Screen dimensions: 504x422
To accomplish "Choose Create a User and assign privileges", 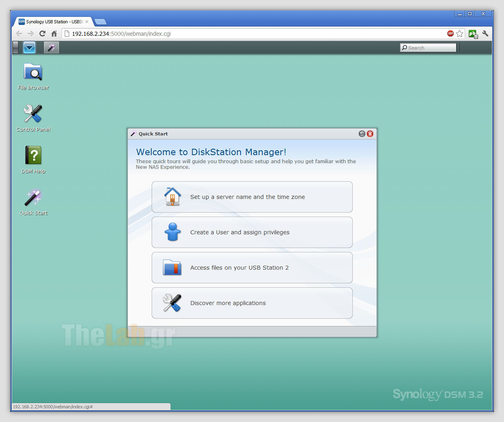I will pos(252,232).
